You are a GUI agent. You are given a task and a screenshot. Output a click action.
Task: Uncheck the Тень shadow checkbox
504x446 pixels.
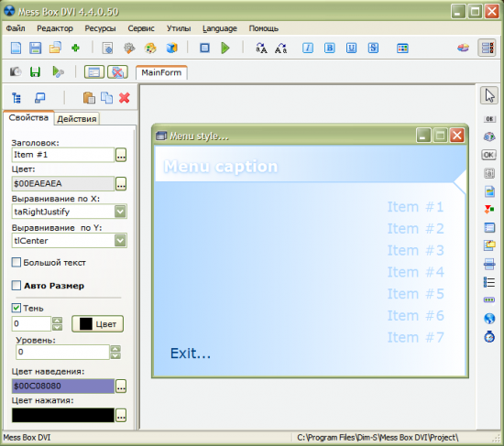(16, 308)
